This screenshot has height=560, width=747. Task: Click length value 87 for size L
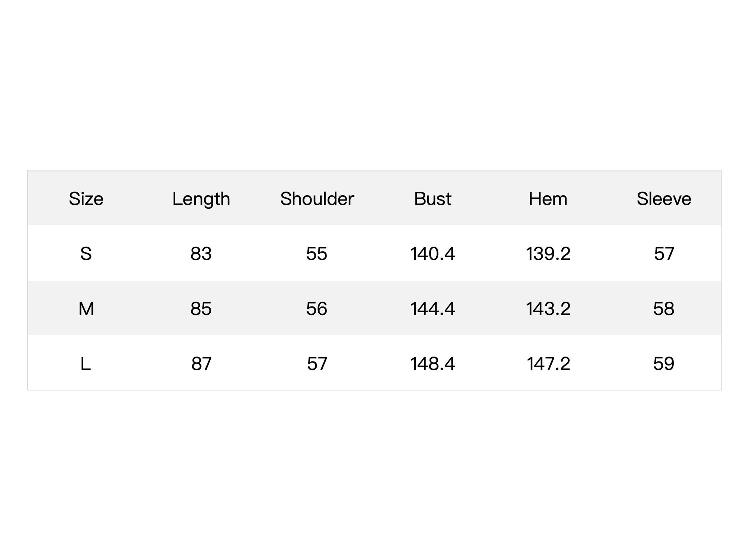click(201, 364)
